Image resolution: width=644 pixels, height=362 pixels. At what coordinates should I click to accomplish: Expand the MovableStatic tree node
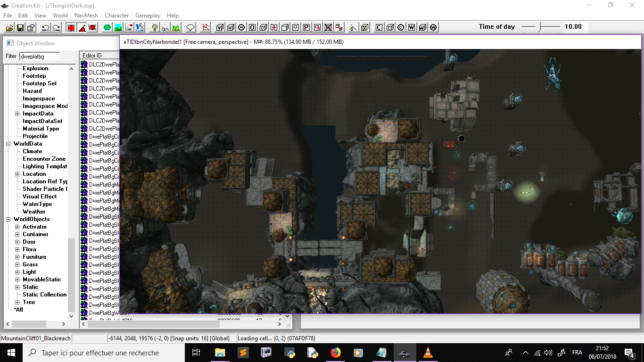coord(17,280)
